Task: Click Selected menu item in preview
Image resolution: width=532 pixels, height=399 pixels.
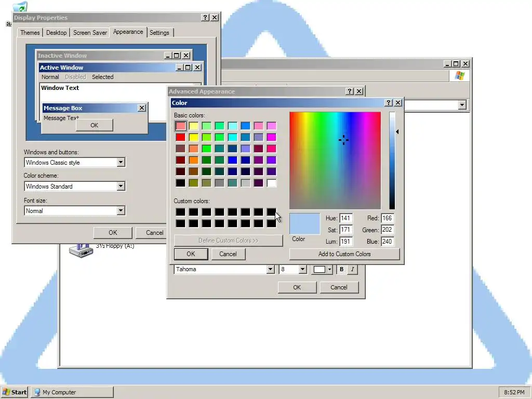Action: coord(103,77)
